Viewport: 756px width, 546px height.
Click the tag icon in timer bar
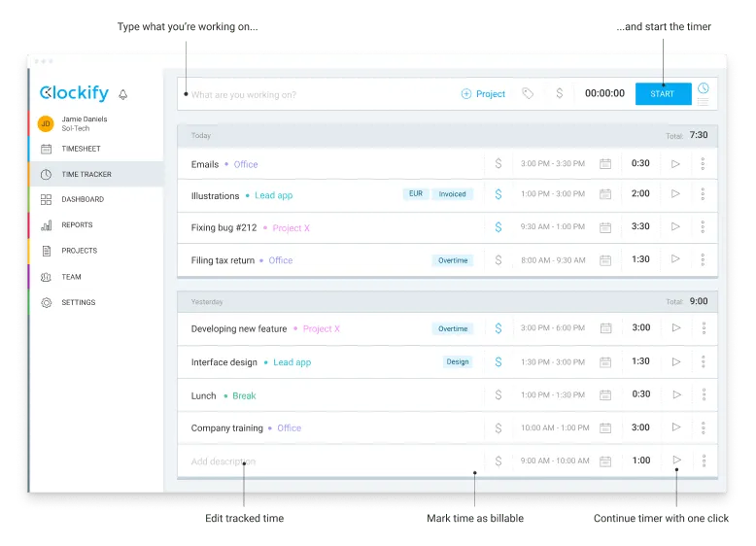pos(528,93)
